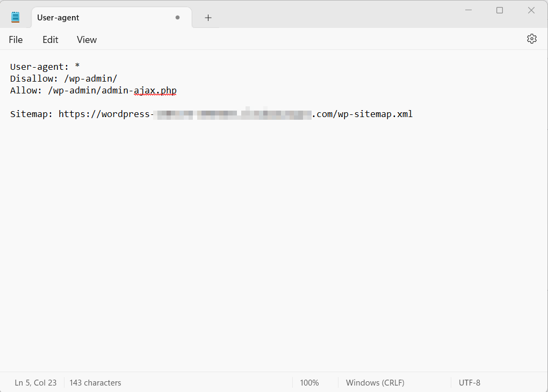This screenshot has width=548, height=392.
Task: Click the 'Disallow: /wp-admin/' line
Action: coord(63,78)
